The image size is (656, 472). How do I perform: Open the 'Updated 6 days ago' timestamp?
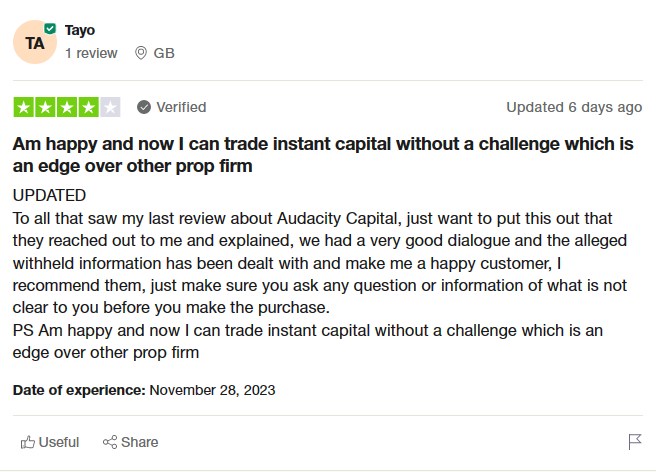coord(574,107)
